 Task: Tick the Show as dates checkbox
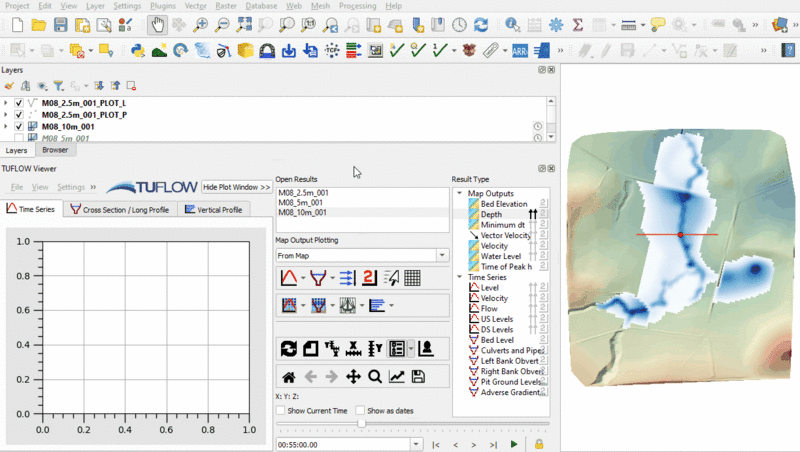point(359,411)
